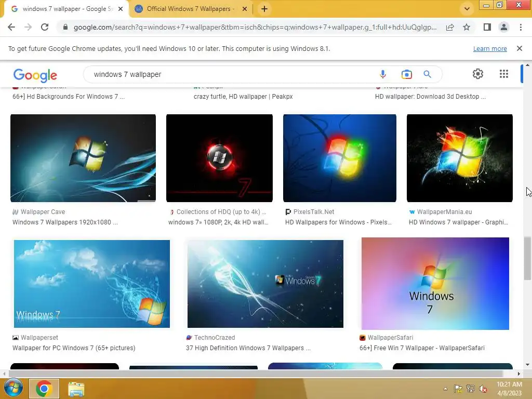Close the windows 7 wallpaper Google tab
Viewport: 532px width, 399px height.
121,9
